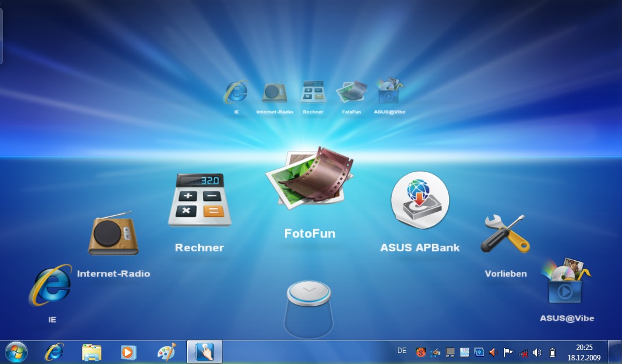Open Windows Explorer folder in taskbar

(92, 352)
